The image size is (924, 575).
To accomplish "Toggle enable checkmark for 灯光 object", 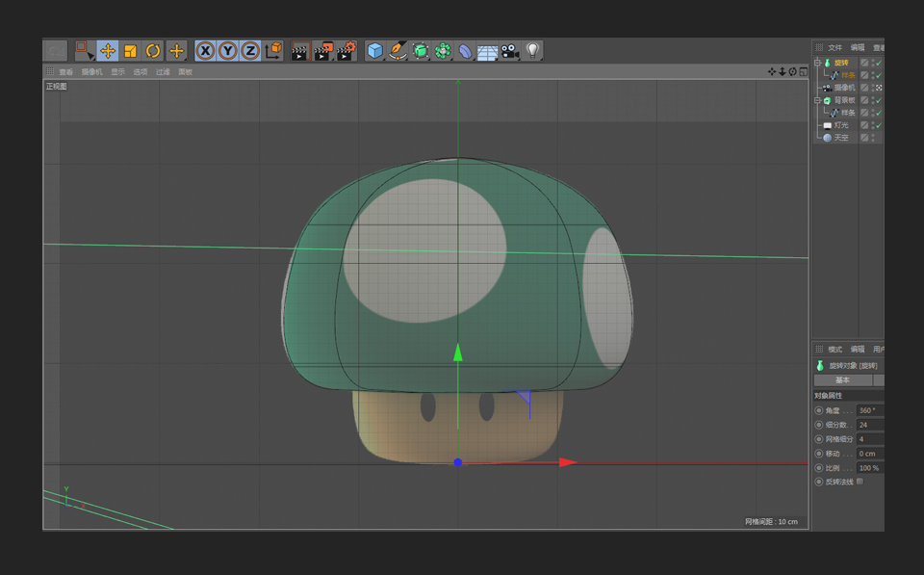I will (x=879, y=125).
